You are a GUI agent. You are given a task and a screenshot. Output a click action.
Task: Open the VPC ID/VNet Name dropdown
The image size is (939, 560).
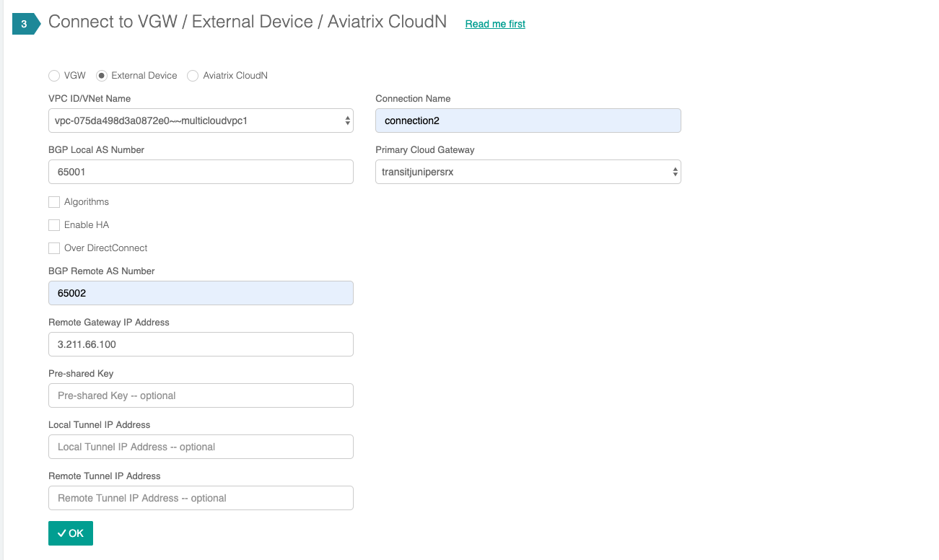pos(201,121)
